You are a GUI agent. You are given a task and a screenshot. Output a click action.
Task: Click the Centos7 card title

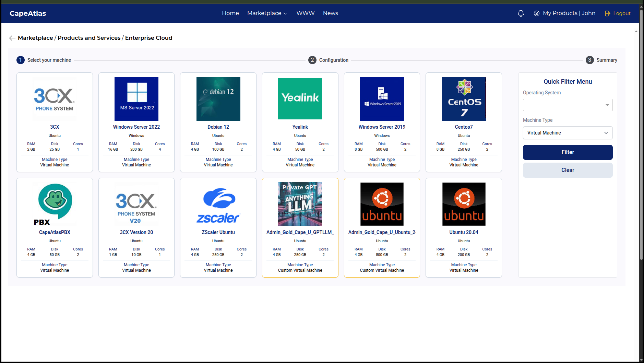tap(464, 127)
